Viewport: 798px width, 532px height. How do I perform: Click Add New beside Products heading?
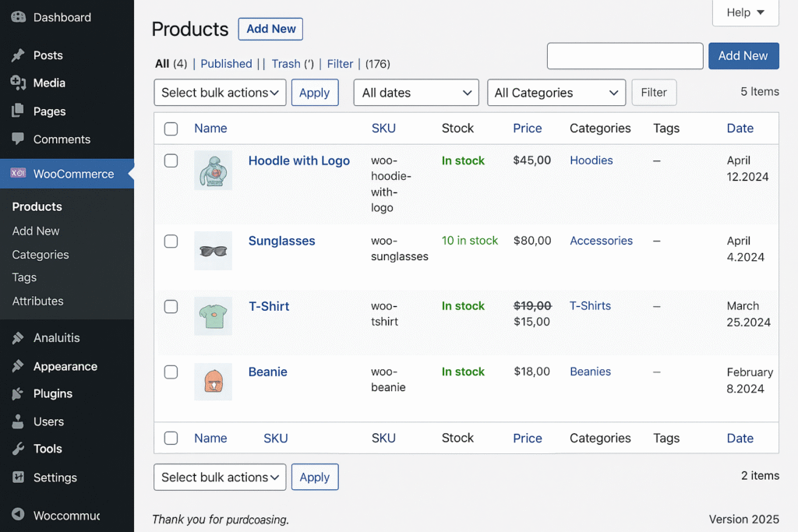270,29
